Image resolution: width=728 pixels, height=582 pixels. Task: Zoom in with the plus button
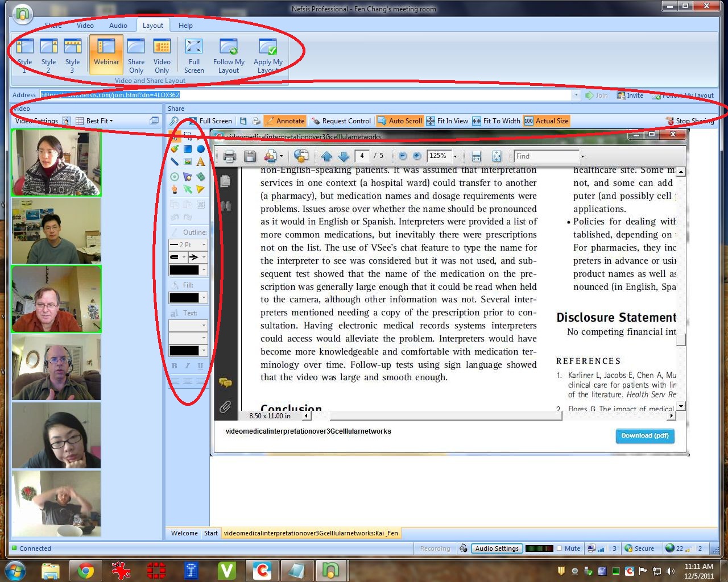pyautogui.click(x=417, y=156)
